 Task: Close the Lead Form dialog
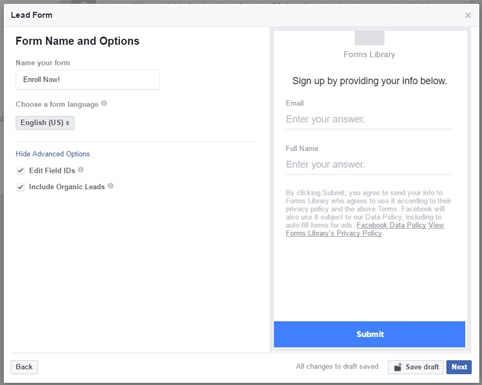(x=468, y=15)
